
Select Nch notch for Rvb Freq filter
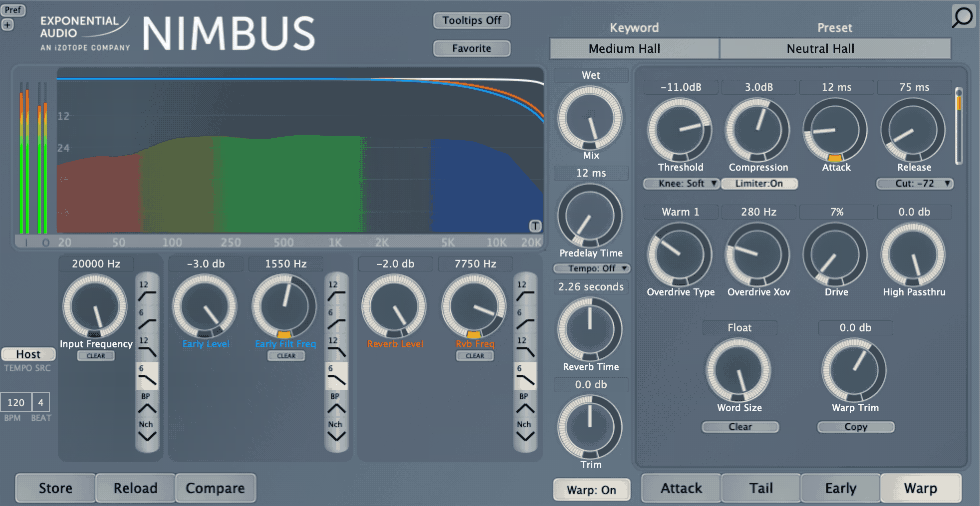pos(525,431)
